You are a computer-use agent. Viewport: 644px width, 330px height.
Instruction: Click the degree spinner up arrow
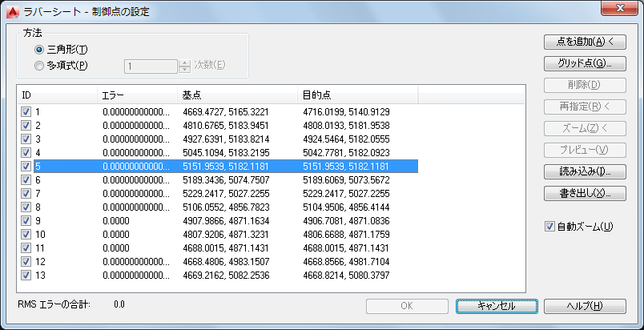click(185, 62)
